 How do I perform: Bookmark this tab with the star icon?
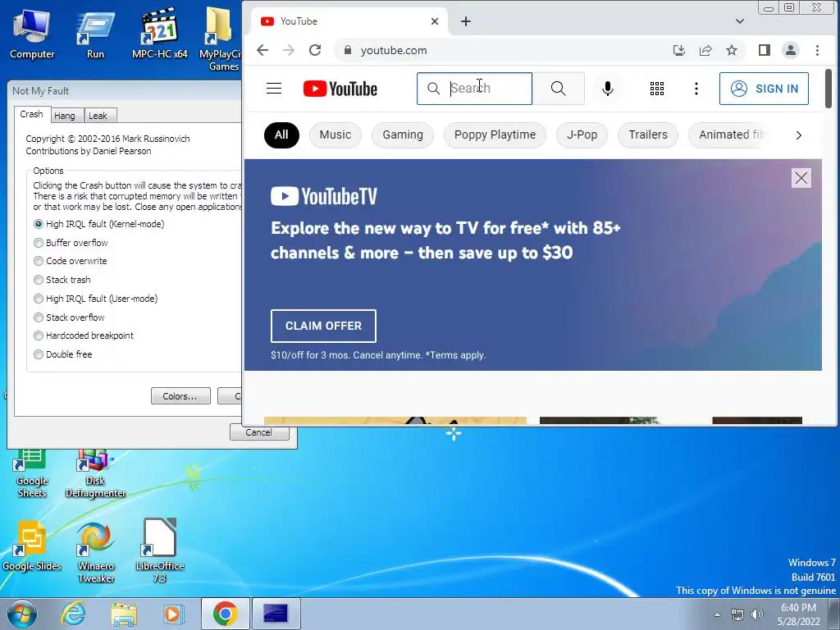732,50
